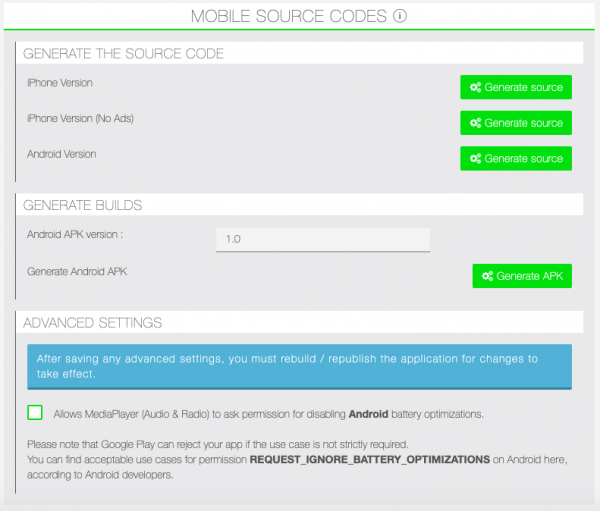Click the 'Android APK version :' label
Viewport: 600px width, 511px height.
(82, 235)
